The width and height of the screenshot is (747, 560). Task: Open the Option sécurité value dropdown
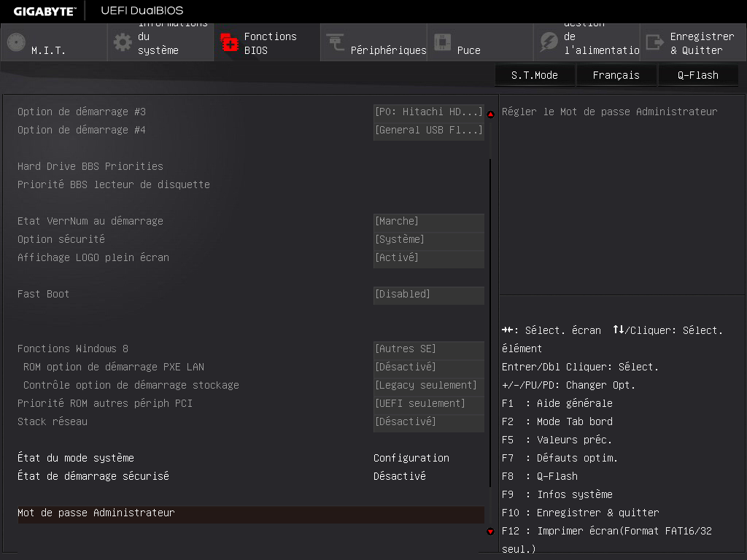pos(429,239)
